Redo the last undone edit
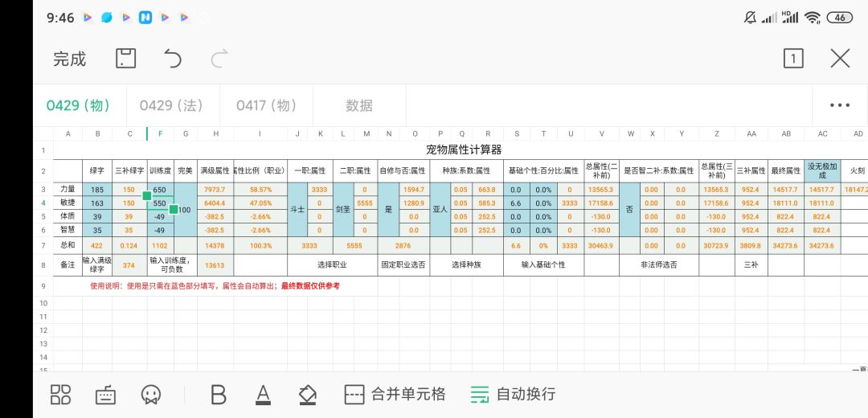Image resolution: width=868 pixels, height=418 pixels. click(x=219, y=58)
